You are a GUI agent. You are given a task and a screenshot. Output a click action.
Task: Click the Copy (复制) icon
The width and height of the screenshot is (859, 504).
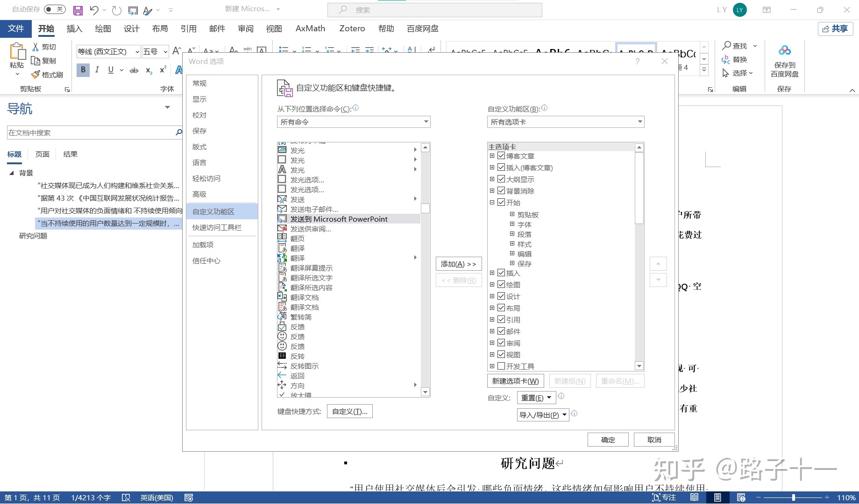pyautogui.click(x=35, y=61)
